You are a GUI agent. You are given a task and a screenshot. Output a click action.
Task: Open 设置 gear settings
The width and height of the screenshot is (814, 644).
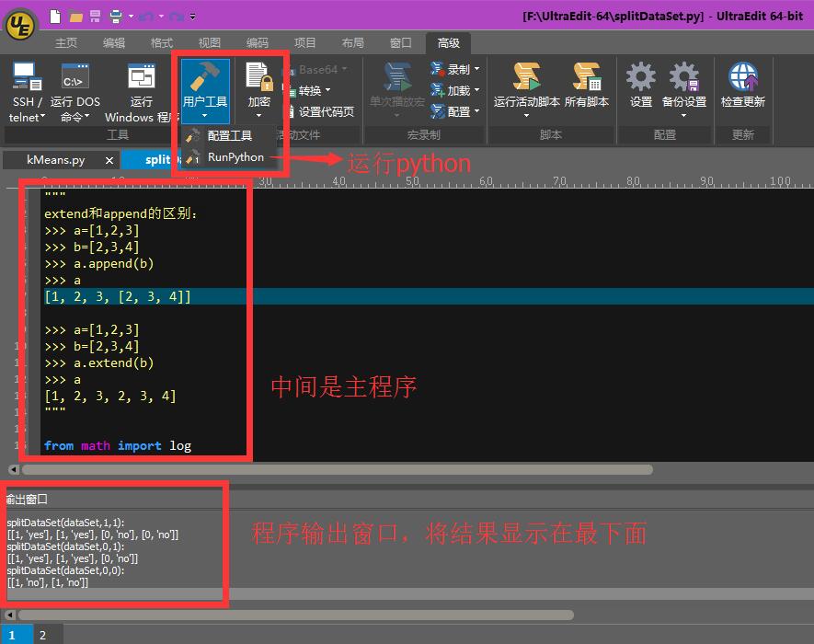point(640,84)
